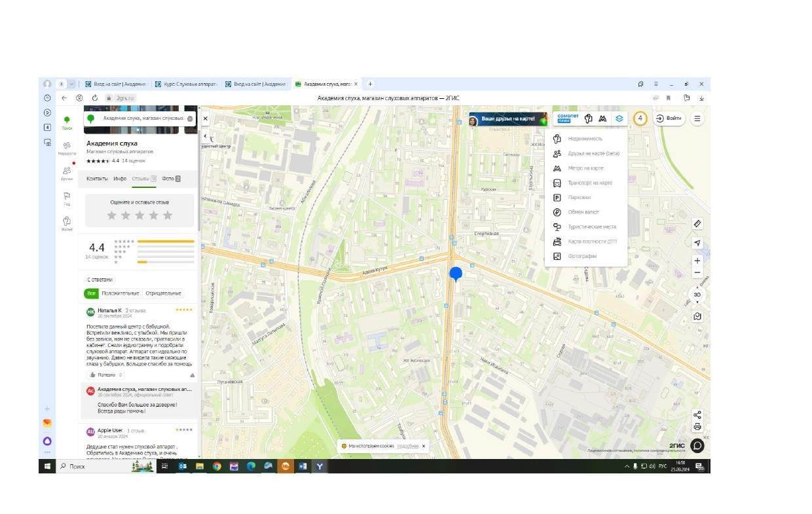Click the my location arrow icon
Image resolution: width=812 pixels, height=514 pixels.
point(697,243)
